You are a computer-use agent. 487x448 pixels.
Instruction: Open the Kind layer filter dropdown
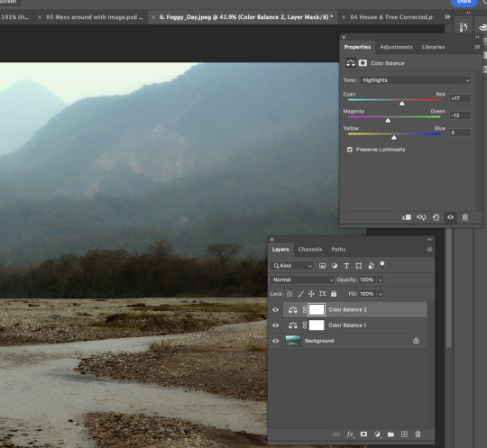point(292,266)
